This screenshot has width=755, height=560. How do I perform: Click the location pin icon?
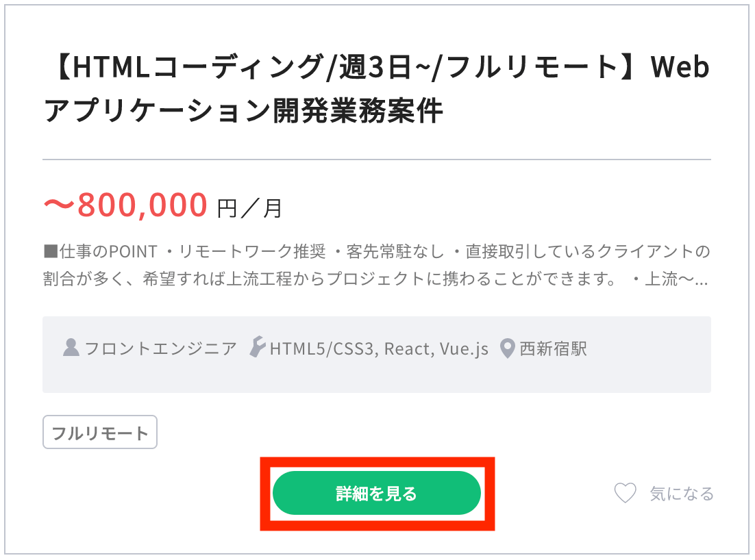pos(507,349)
